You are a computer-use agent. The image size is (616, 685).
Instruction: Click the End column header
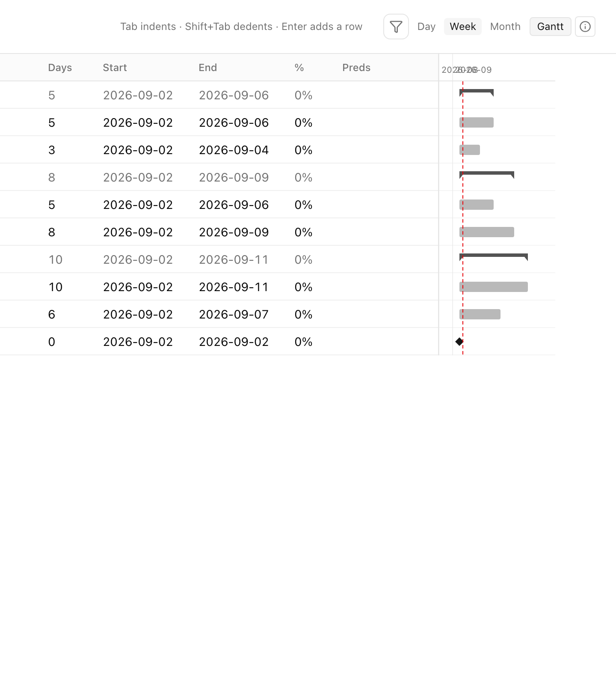[x=208, y=68]
